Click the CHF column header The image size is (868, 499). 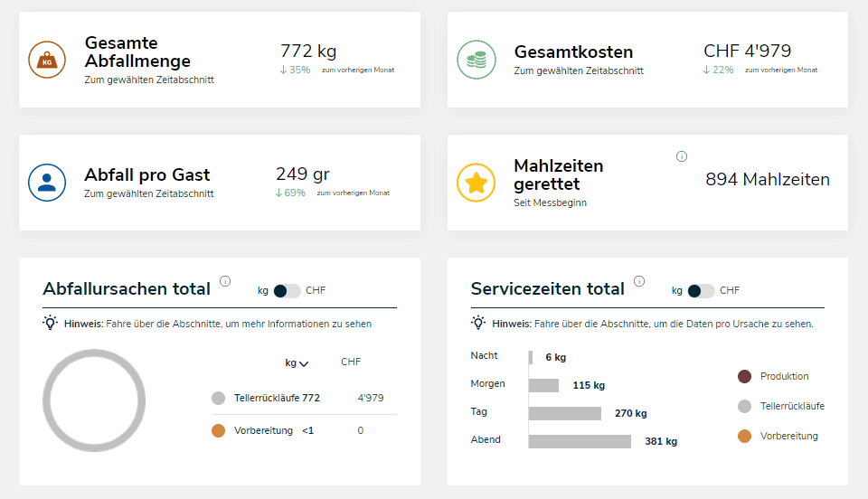[x=351, y=362]
